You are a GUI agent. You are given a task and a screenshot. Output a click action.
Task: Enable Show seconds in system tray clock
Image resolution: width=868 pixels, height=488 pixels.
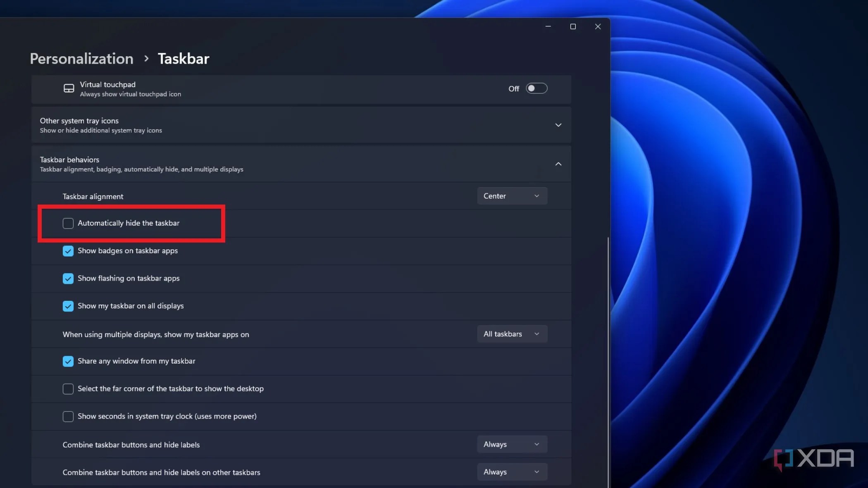coord(68,417)
